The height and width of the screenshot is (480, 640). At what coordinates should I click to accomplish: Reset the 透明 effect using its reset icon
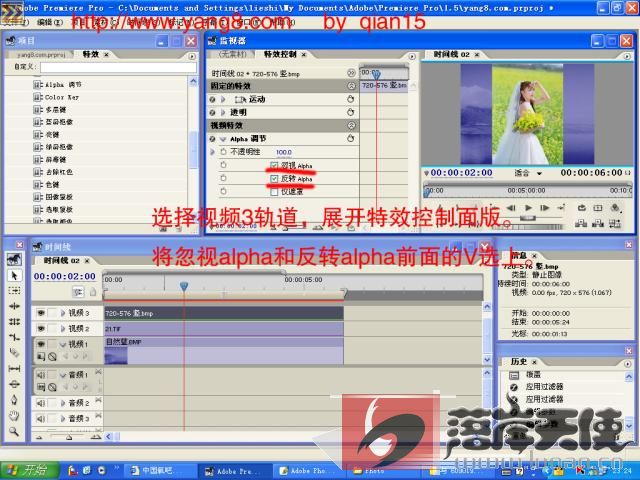[x=350, y=112]
